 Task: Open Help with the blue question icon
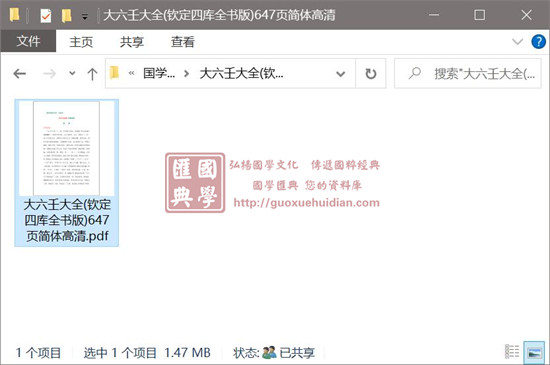[x=538, y=42]
